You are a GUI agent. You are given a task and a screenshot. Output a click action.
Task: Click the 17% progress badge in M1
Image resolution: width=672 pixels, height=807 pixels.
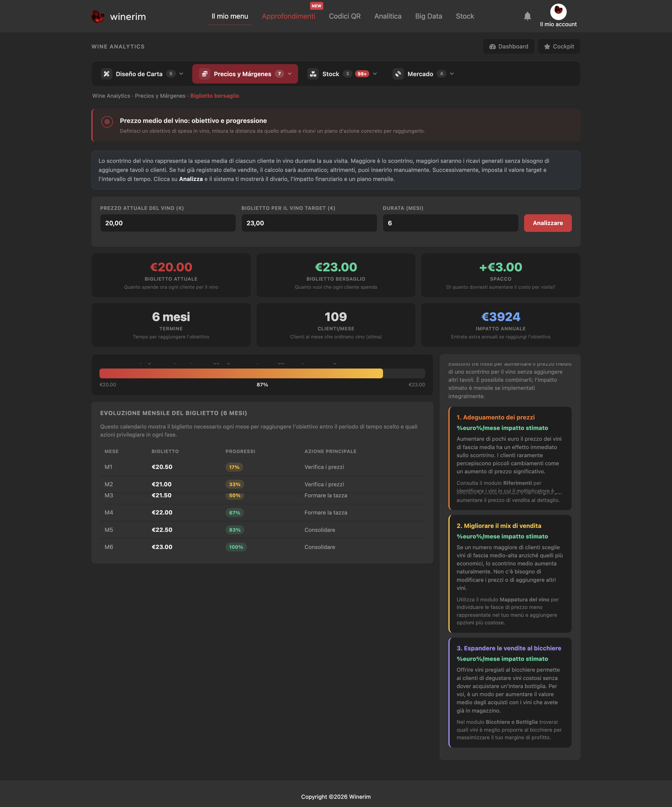[x=234, y=467]
